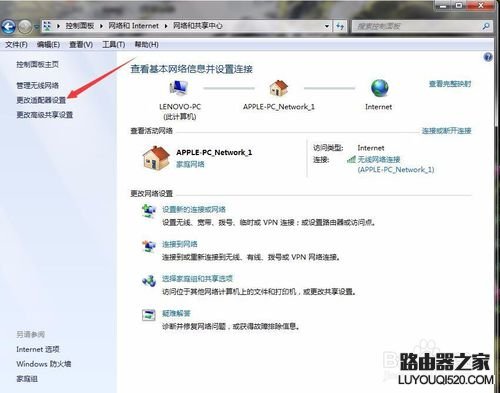Minimize the window
Viewport: 500px width, 393px height.
pyautogui.click(x=444, y=5)
